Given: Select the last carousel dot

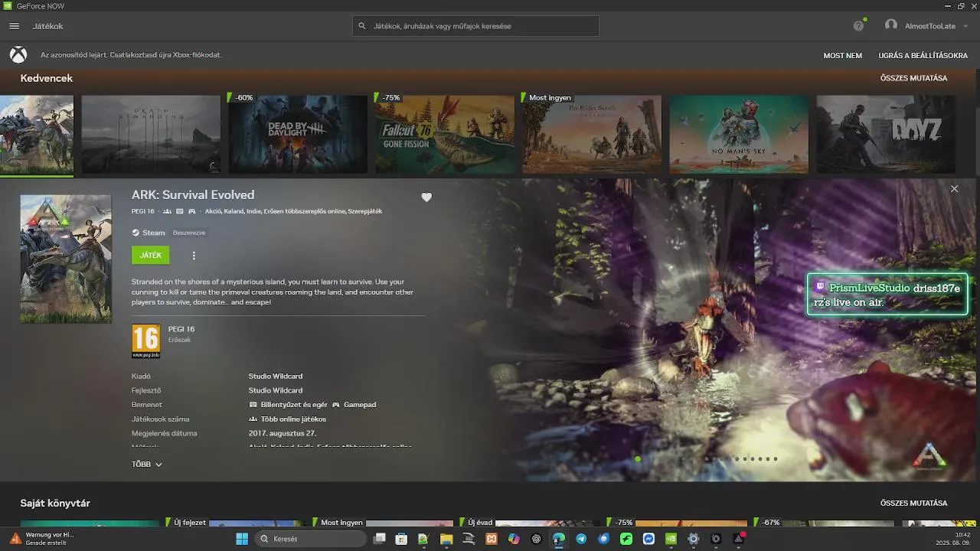Looking at the screenshot, I should 776,459.
